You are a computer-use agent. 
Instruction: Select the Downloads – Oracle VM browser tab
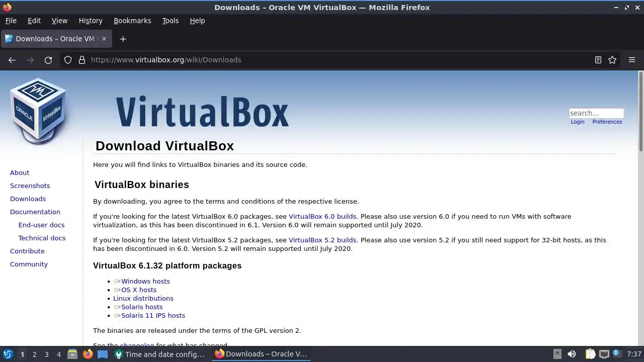click(56, 39)
